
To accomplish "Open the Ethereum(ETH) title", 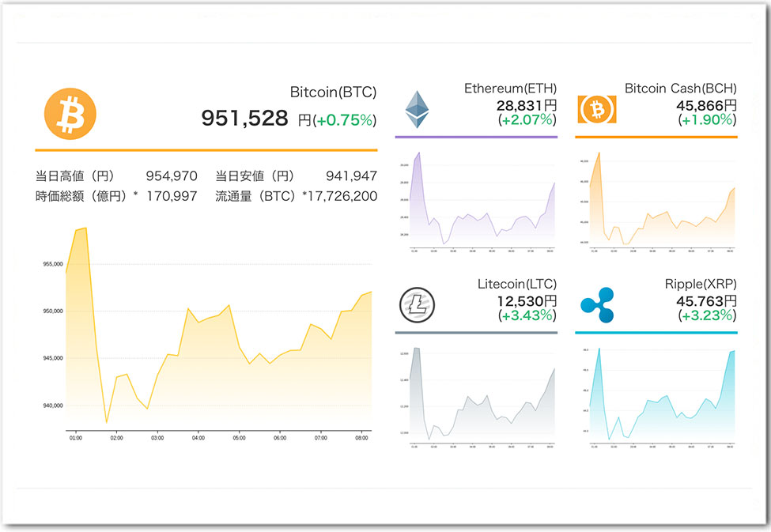I will pyautogui.click(x=510, y=89).
